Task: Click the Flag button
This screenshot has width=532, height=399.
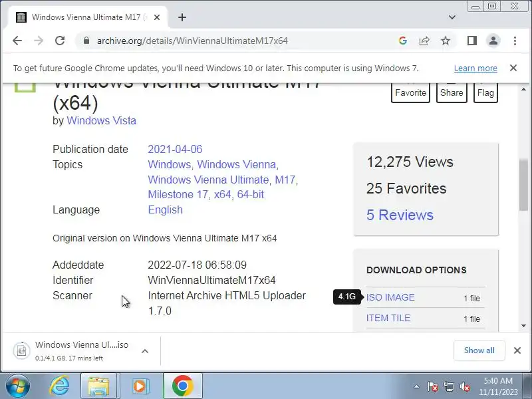Action: pyautogui.click(x=485, y=92)
